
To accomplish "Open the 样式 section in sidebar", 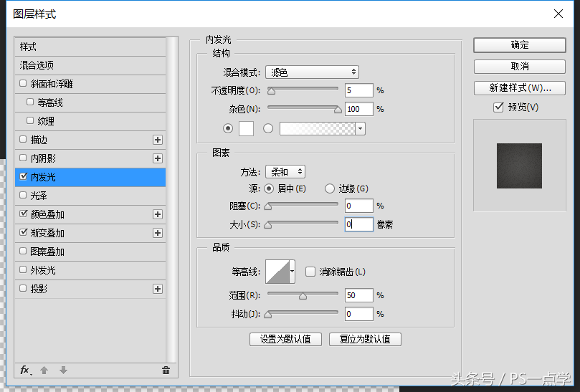I will coord(90,47).
